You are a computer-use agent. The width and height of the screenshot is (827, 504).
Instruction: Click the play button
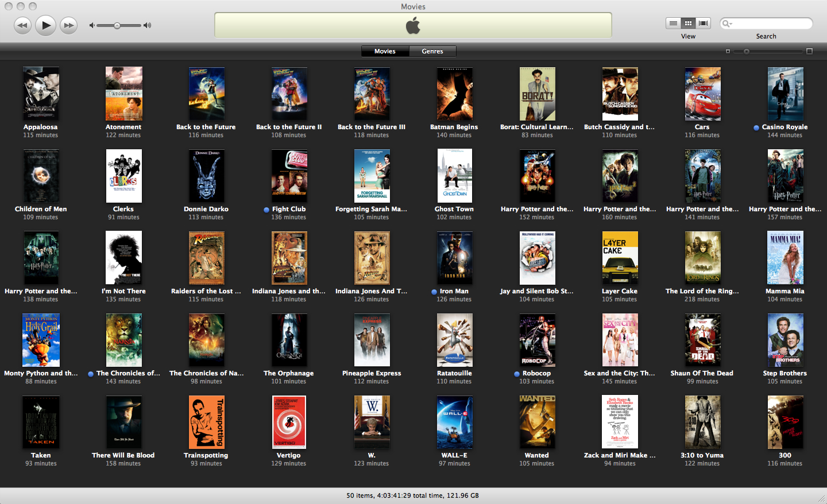point(46,25)
